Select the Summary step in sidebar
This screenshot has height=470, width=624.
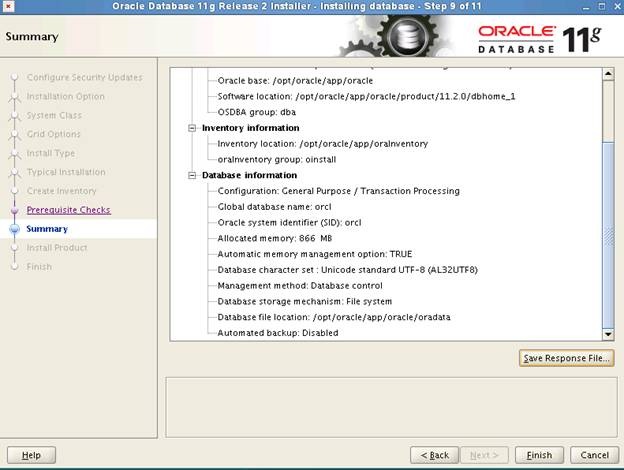[47, 229]
